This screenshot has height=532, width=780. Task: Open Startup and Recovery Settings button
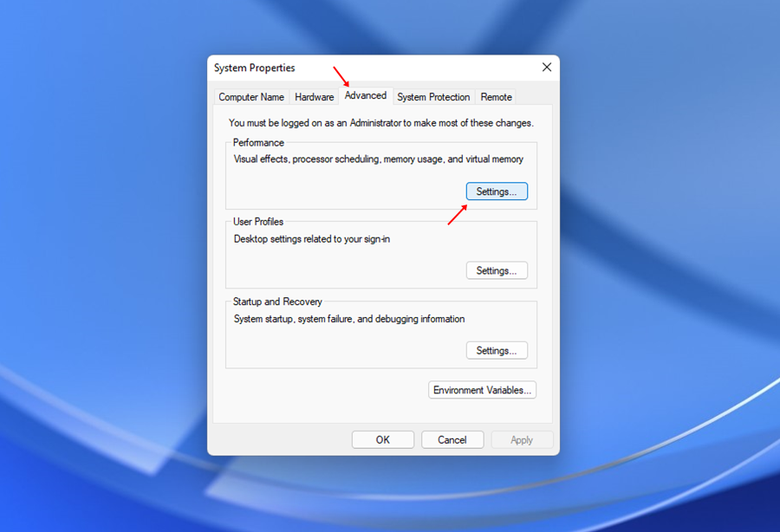pyautogui.click(x=497, y=351)
